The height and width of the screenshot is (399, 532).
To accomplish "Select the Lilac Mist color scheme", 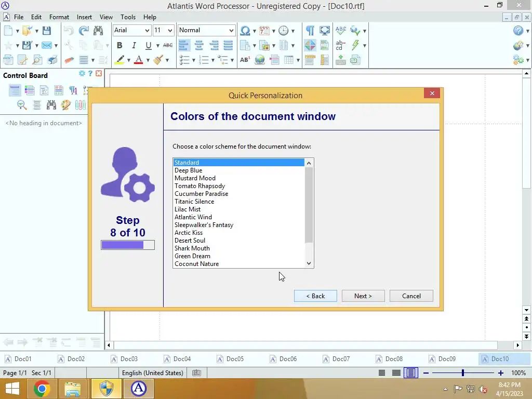I will [239, 209].
